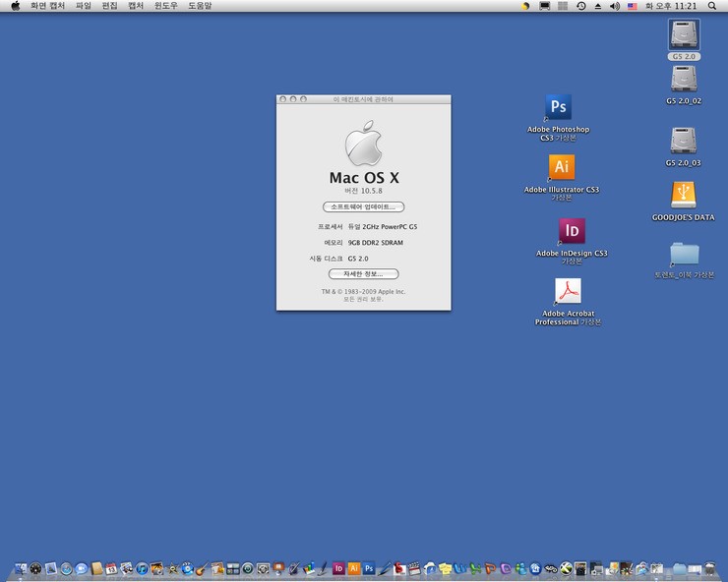Select the GOODJOE'S DATA USB drive
The width and height of the screenshot is (728, 582).
(684, 194)
